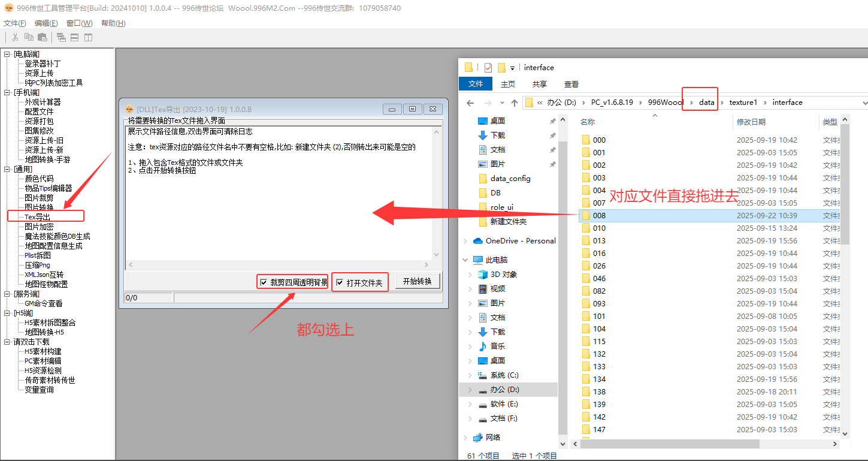
Task: Click the 修改日期 column header
Action: click(x=751, y=122)
